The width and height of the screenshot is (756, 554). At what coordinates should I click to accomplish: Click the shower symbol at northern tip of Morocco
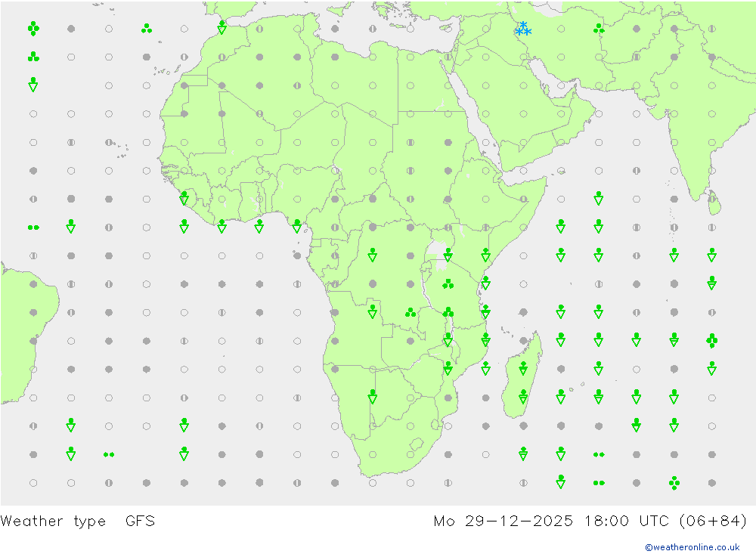(222, 27)
